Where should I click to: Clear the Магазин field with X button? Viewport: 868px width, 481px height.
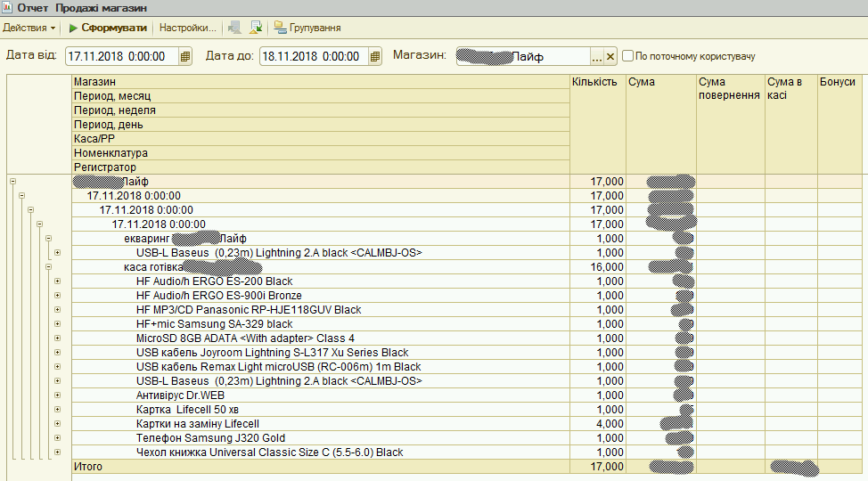click(610, 56)
